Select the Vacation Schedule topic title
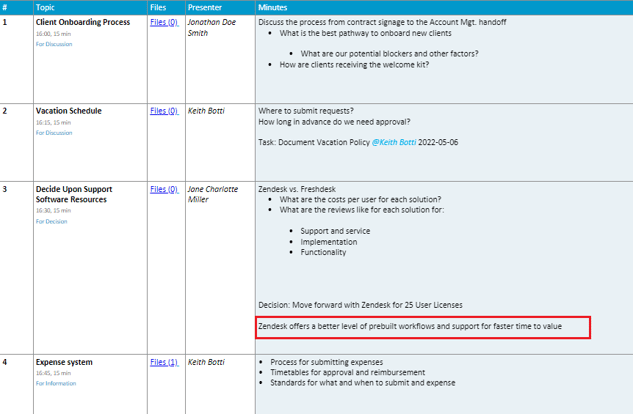This screenshot has width=633, height=414. (x=69, y=111)
